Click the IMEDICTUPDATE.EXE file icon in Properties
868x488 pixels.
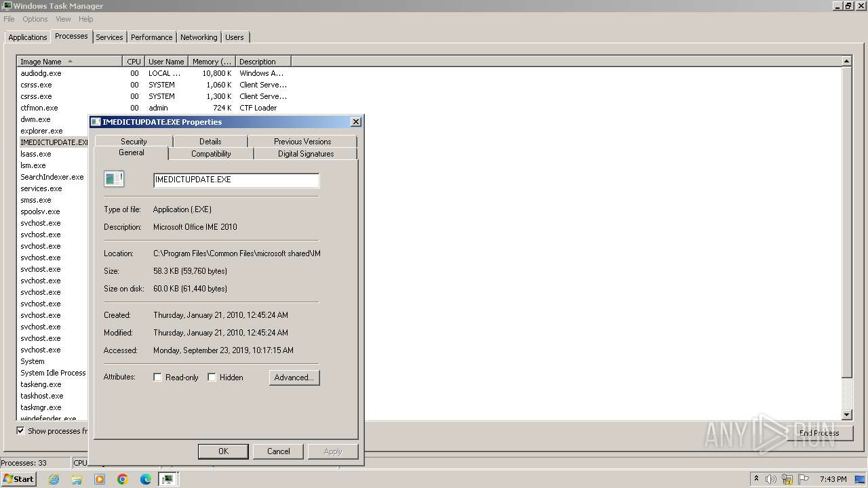(114, 179)
